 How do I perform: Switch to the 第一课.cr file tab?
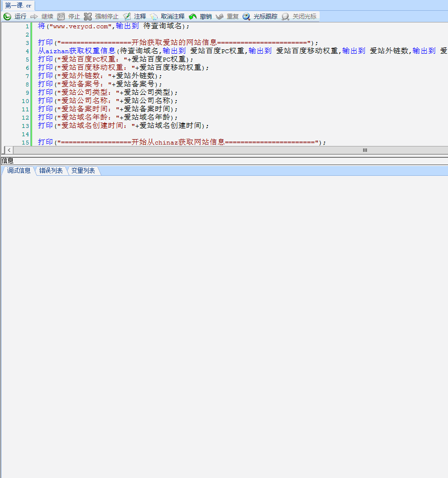19,5
